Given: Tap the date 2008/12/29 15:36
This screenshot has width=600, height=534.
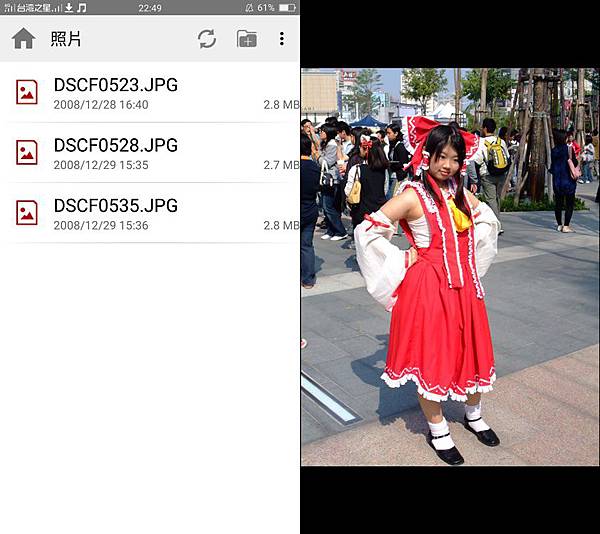Looking at the screenshot, I should pos(101,225).
